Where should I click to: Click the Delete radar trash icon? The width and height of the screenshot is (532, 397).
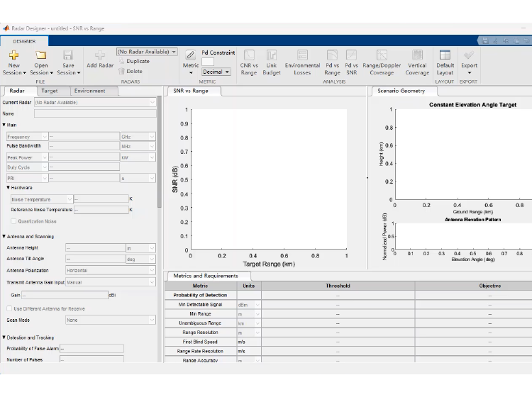coord(121,71)
